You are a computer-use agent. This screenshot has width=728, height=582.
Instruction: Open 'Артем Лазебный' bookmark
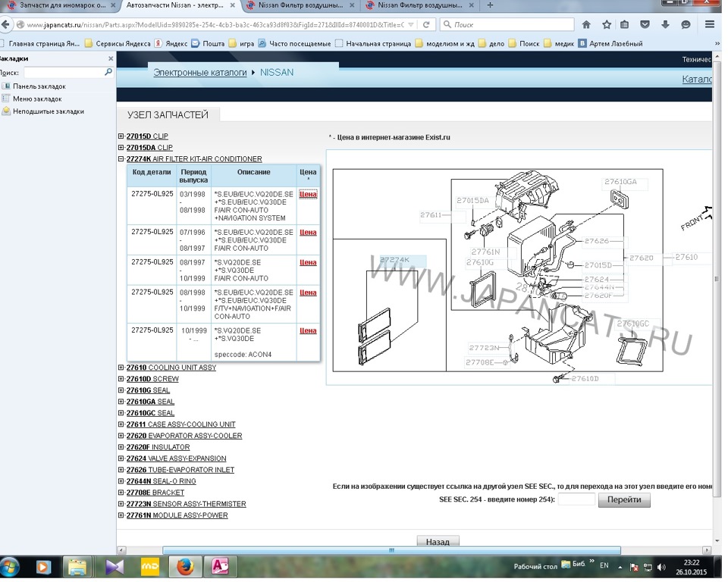[x=610, y=44]
